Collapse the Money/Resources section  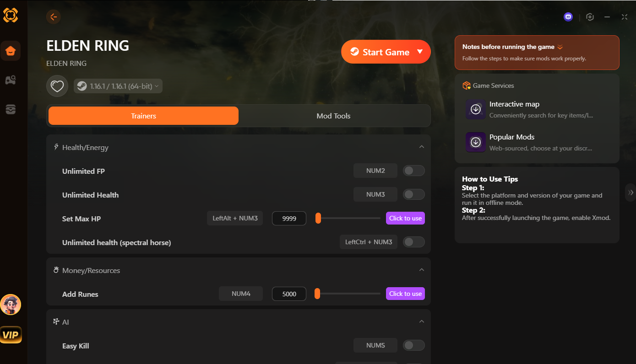422,270
